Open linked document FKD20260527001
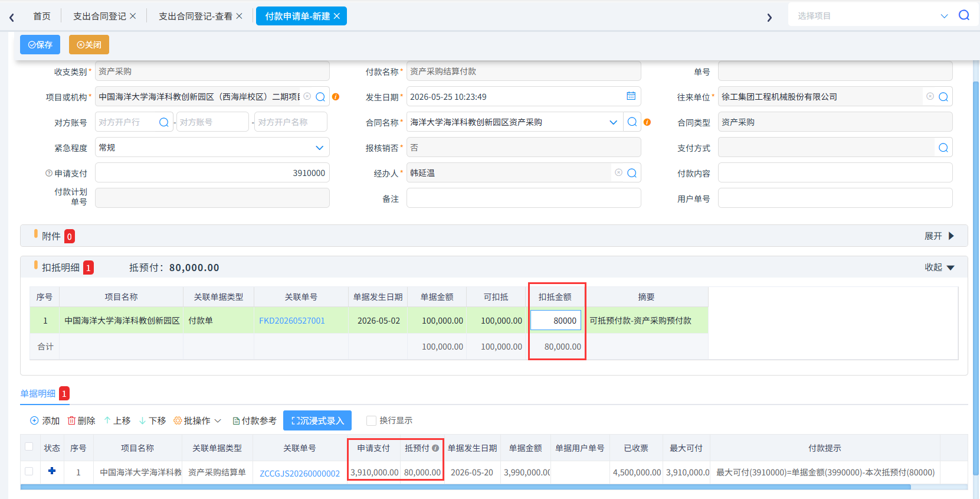 coord(292,321)
